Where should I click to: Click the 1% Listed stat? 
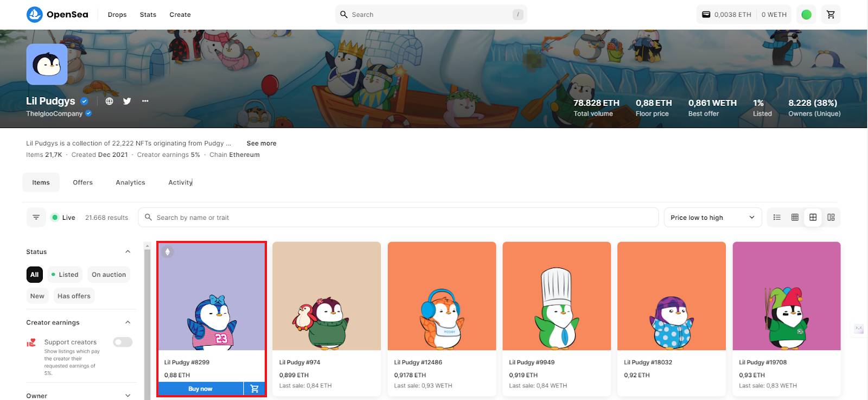coord(762,107)
